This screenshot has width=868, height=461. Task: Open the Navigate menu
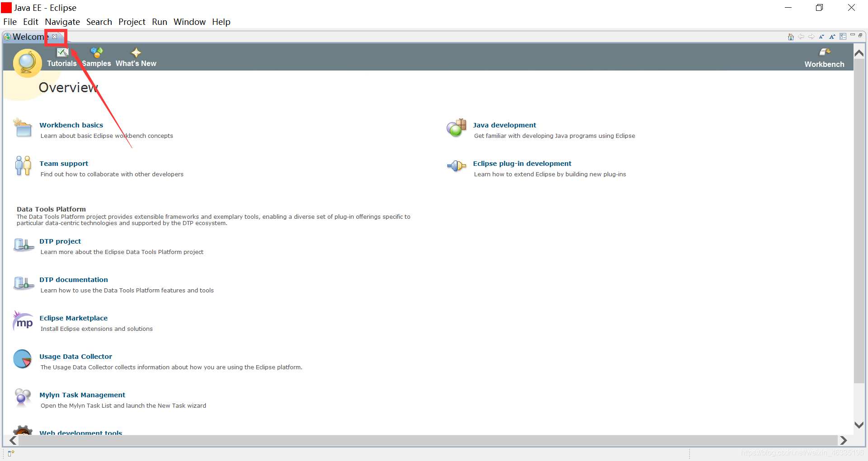(62, 22)
